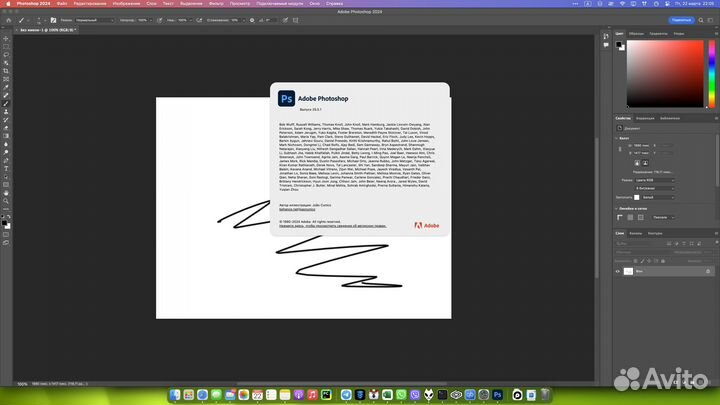Click the Фон layer thumbnail

(x=628, y=271)
